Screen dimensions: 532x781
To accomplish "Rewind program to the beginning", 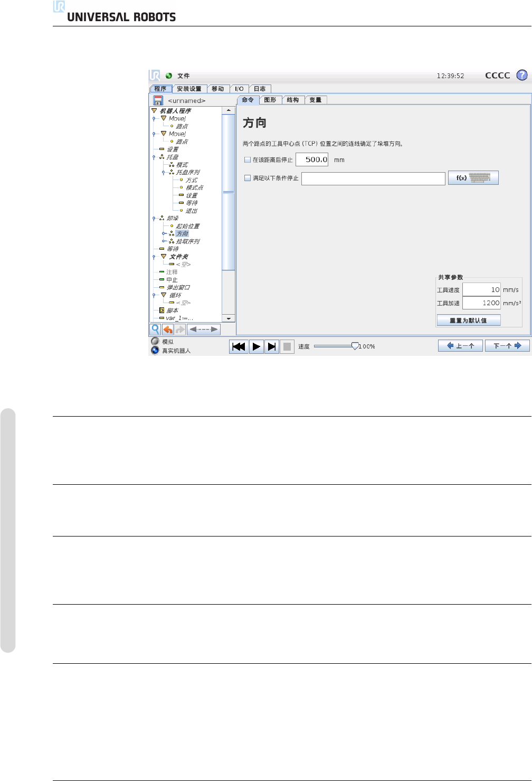I will (x=239, y=346).
